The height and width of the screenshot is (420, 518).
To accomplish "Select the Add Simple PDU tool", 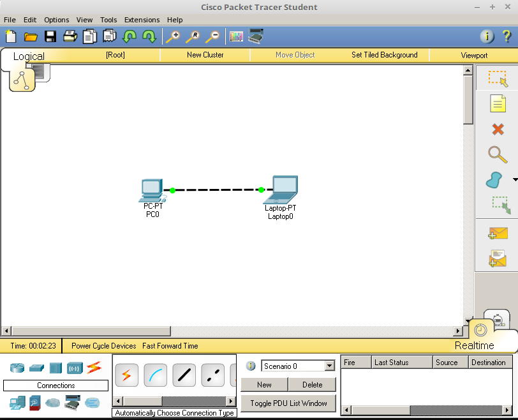I will pyautogui.click(x=498, y=233).
